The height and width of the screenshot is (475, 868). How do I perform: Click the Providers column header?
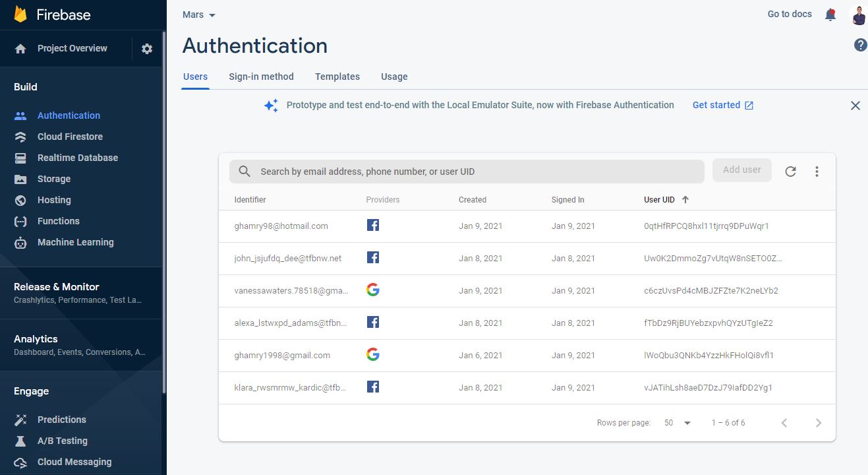click(383, 200)
